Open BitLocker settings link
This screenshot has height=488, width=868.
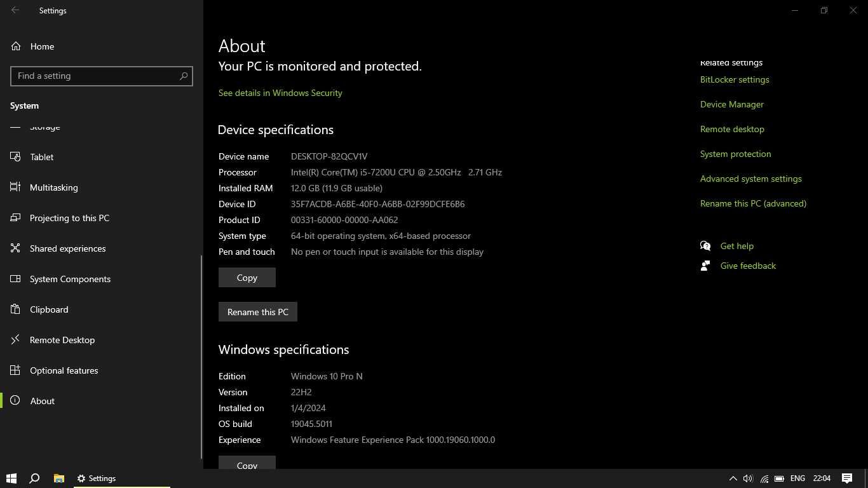(x=735, y=79)
